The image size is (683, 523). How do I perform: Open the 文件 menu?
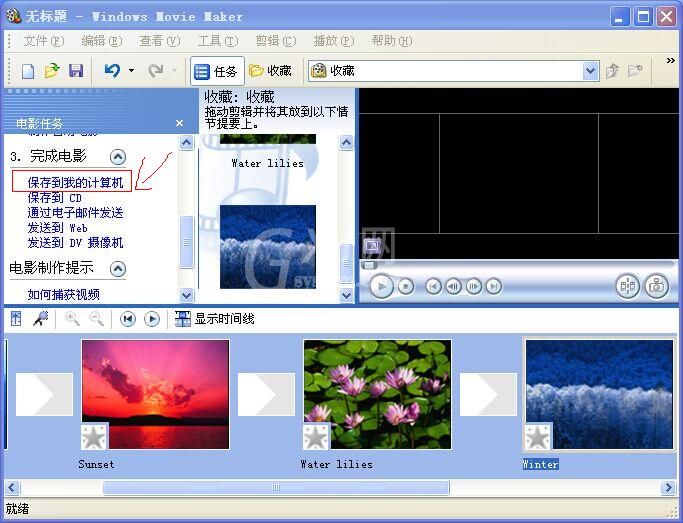[44, 41]
